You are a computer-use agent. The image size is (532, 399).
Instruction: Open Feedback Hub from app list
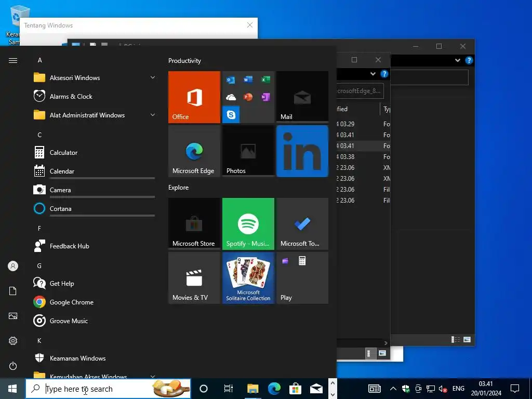(95, 246)
